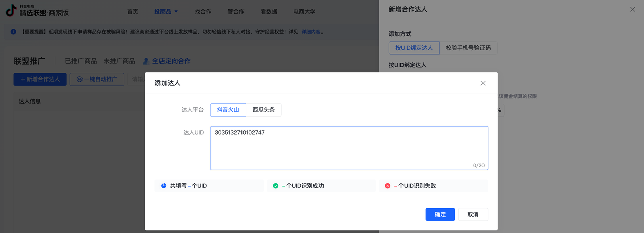Image resolution: width=644 pixels, height=233 pixels.
Task: Choose 校验手机号验证码 add method
Action: pyautogui.click(x=468, y=48)
